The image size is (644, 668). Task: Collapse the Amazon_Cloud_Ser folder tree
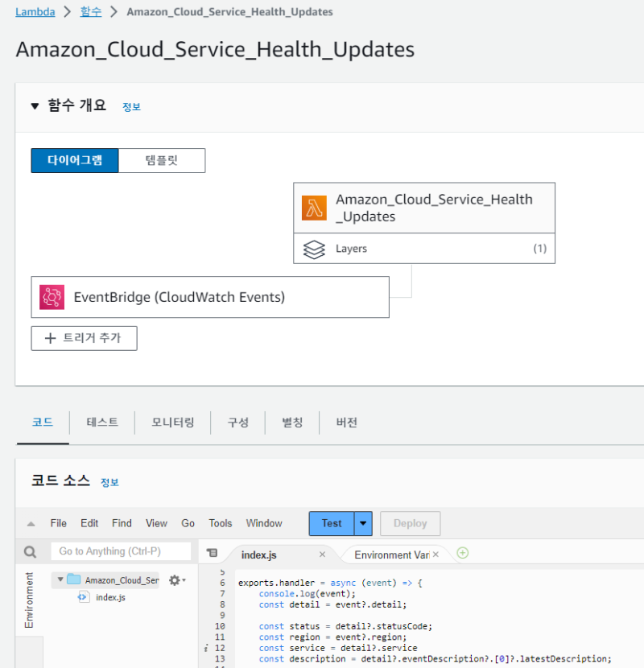[59, 579]
